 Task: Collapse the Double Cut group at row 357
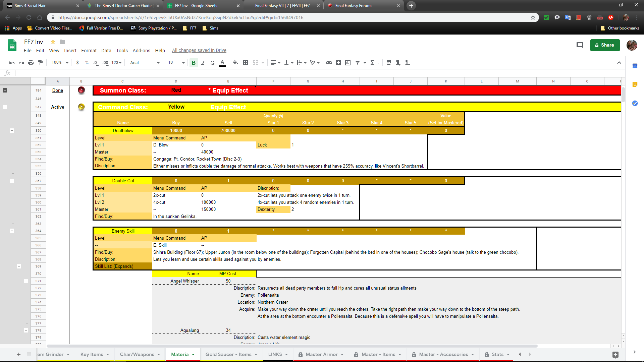[x=12, y=181]
